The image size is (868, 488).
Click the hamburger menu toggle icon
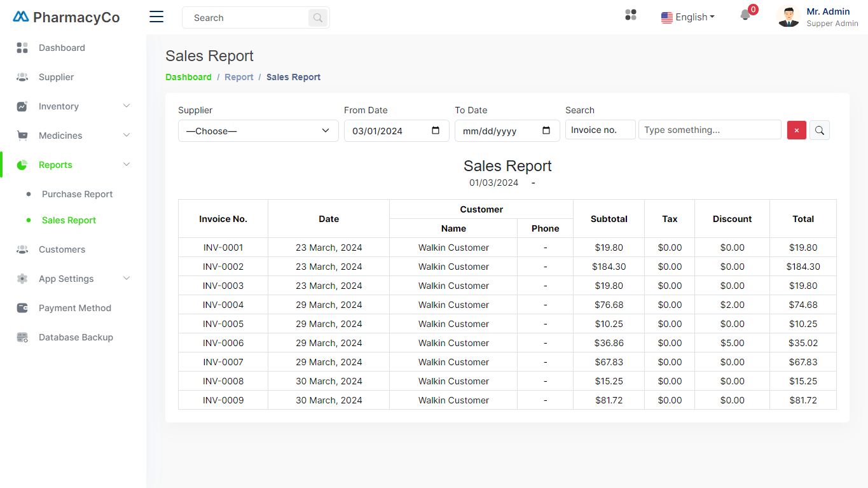point(156,17)
